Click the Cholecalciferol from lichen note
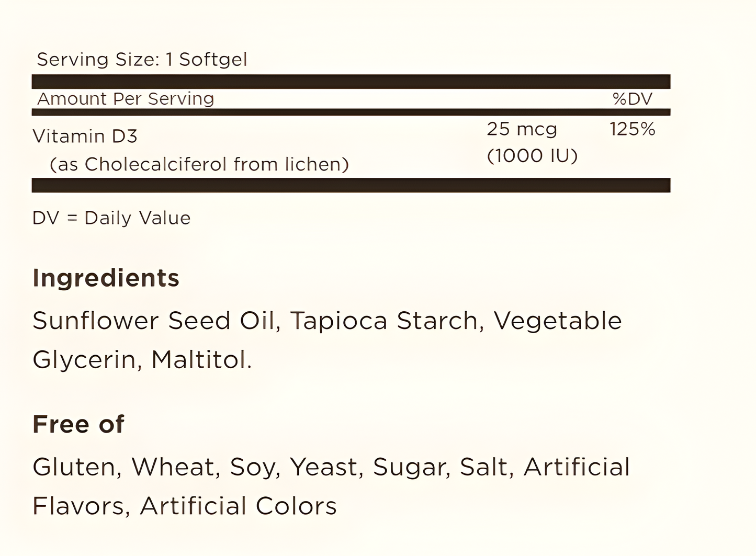The width and height of the screenshot is (756, 556). [199, 165]
